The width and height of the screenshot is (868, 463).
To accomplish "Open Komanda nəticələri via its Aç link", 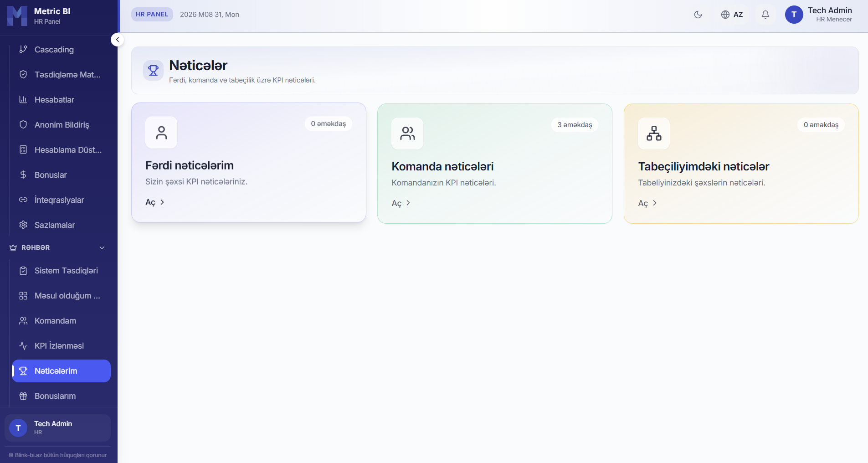I will [x=401, y=203].
